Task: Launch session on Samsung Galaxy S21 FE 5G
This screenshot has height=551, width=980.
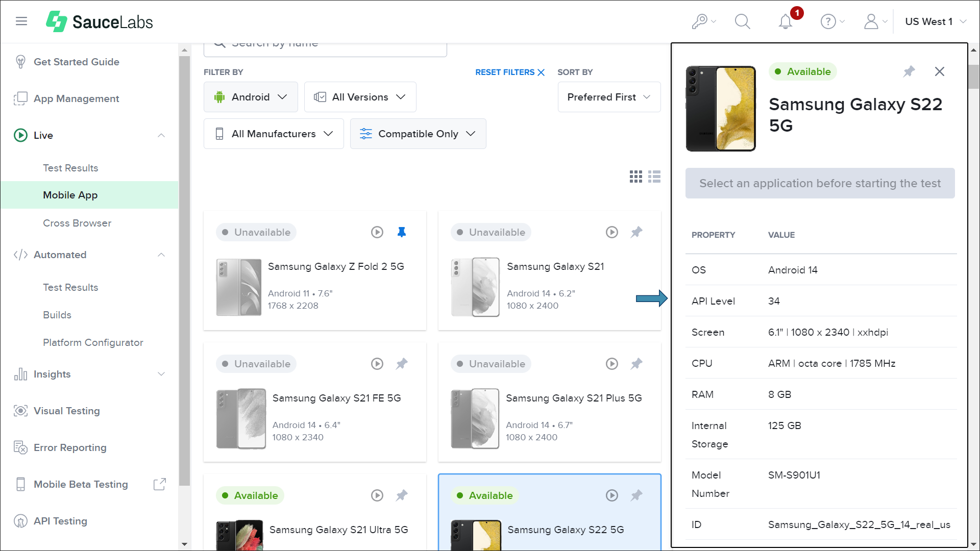Action: coord(377,364)
